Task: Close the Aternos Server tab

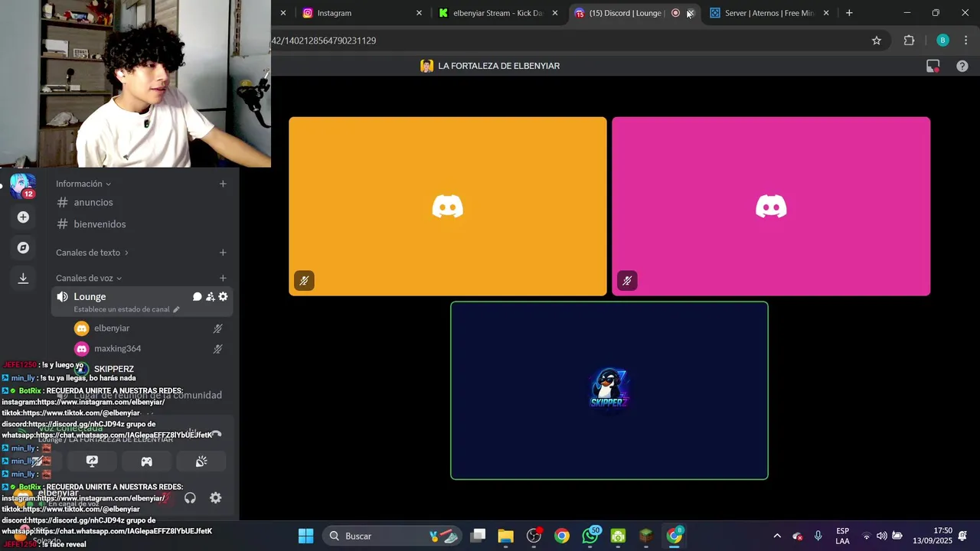Action: click(826, 13)
